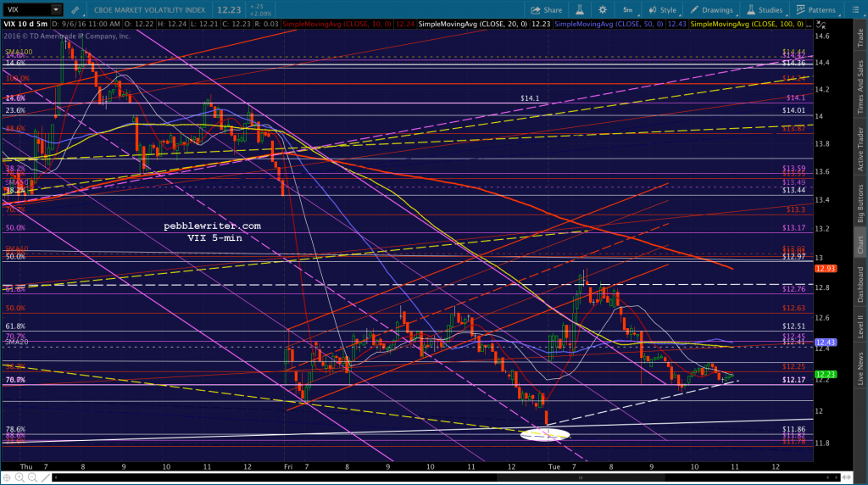Click the 'Thu' label on time axis

(x=26, y=466)
